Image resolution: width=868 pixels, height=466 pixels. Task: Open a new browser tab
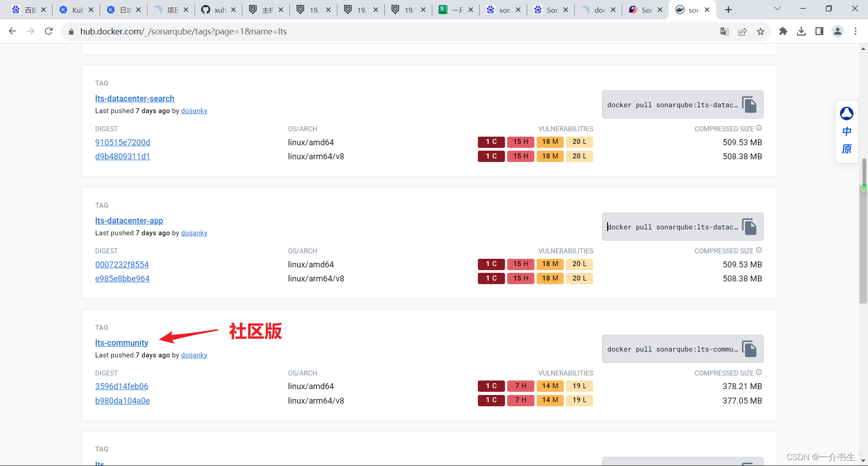click(x=728, y=10)
